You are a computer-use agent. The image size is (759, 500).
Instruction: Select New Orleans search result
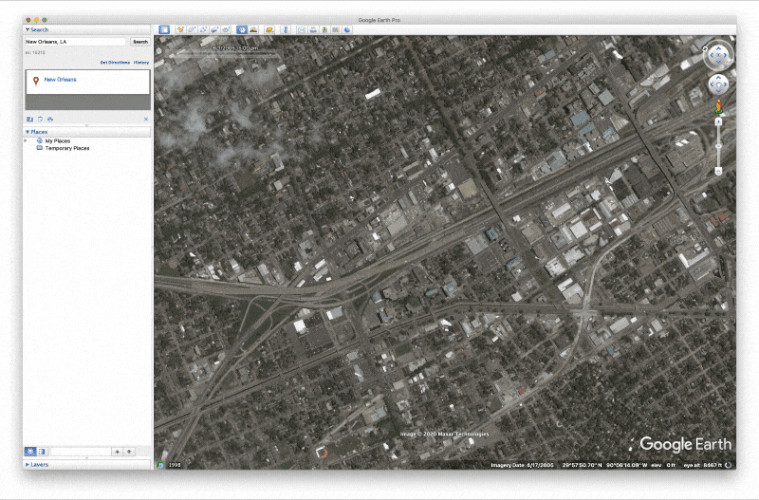tap(60, 79)
